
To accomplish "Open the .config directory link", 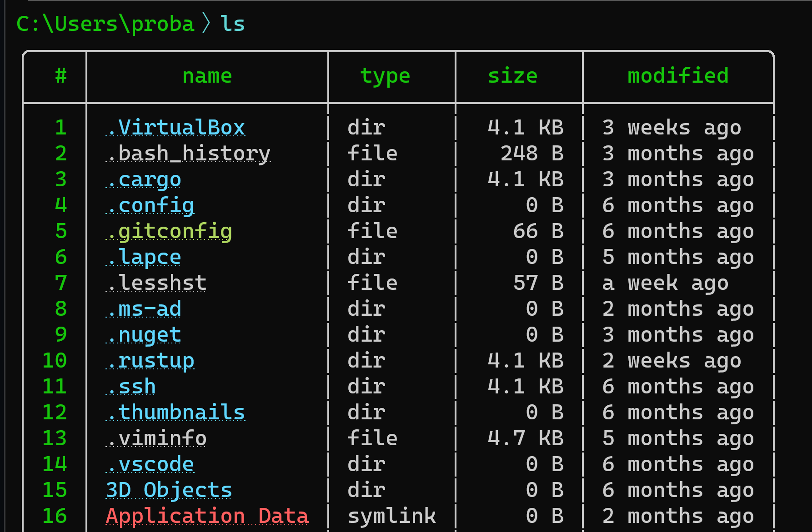I will [150, 205].
